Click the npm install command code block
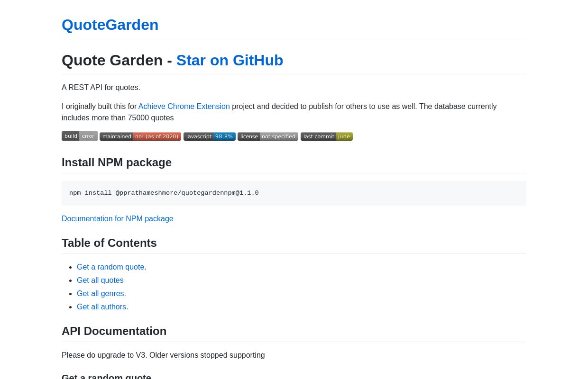Viewport: 588px width, 379px height. click(294, 193)
